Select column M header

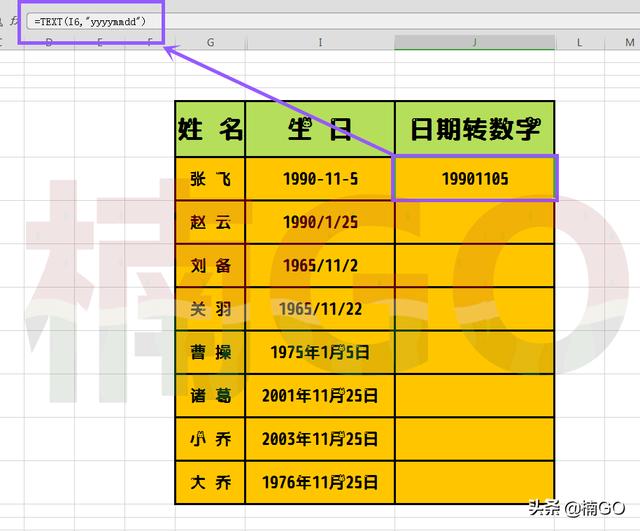(x=629, y=42)
